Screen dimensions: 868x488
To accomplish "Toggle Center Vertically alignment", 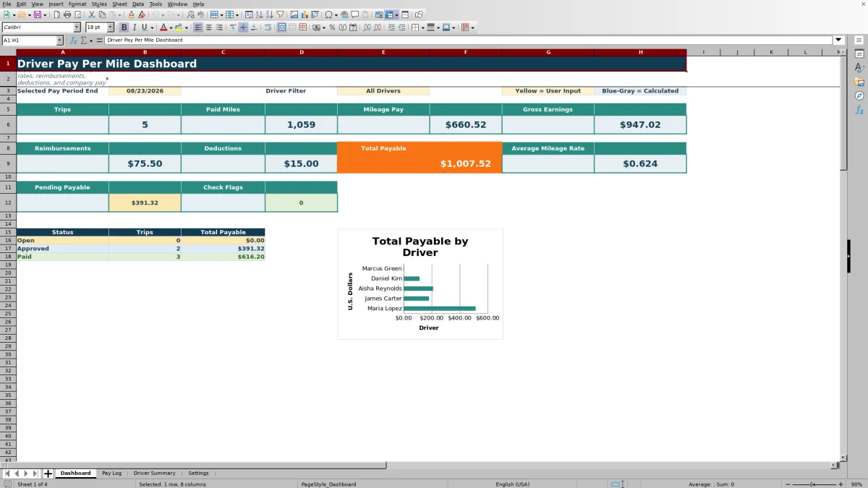I will [243, 27].
